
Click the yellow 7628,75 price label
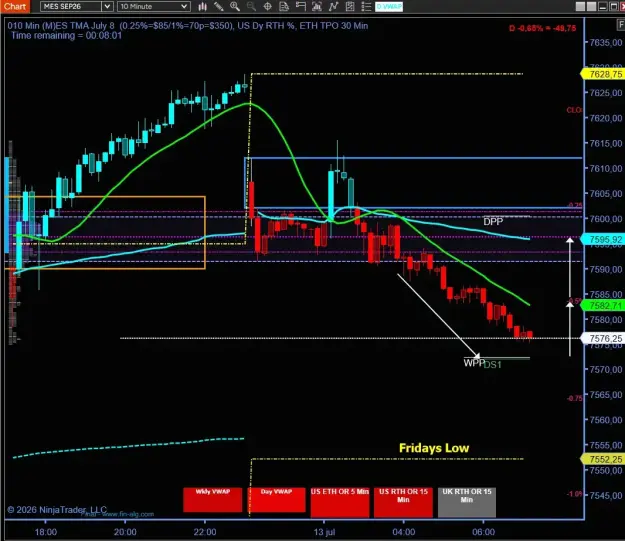click(603, 74)
